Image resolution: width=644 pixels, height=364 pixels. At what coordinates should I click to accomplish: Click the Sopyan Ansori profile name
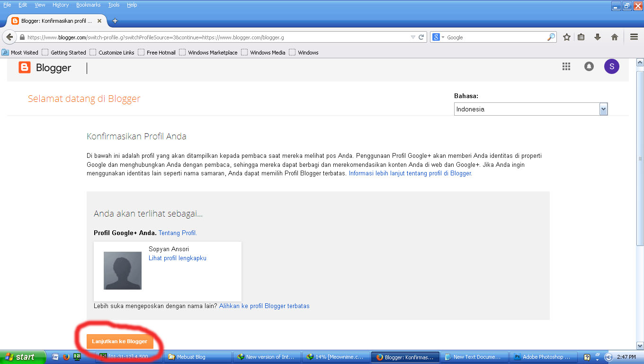coord(169,249)
